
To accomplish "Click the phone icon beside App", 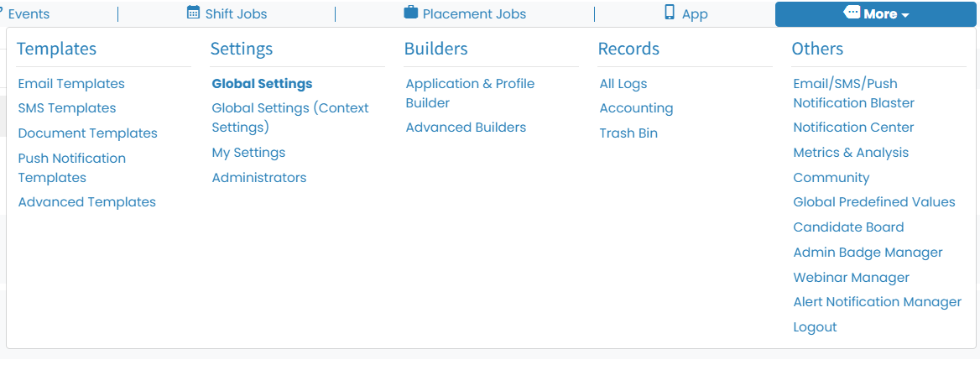I will coord(670,13).
